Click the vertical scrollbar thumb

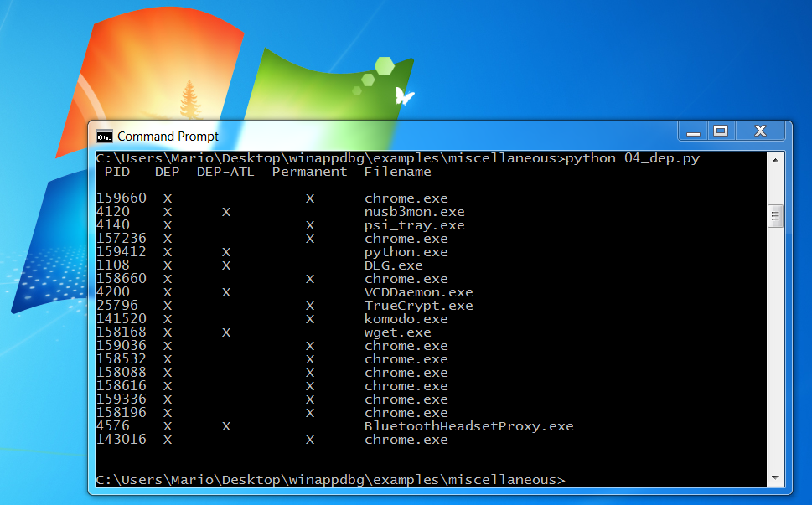point(775,216)
